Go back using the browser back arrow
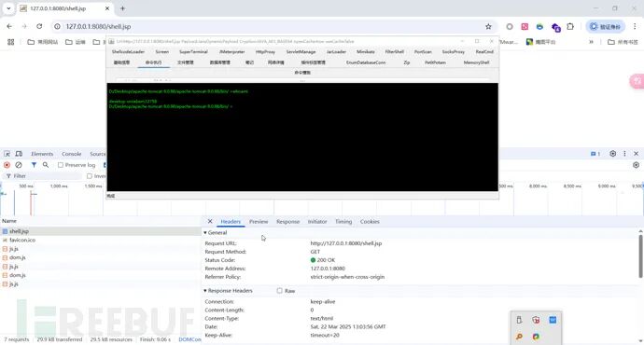The height and width of the screenshot is (345, 644). (9, 26)
